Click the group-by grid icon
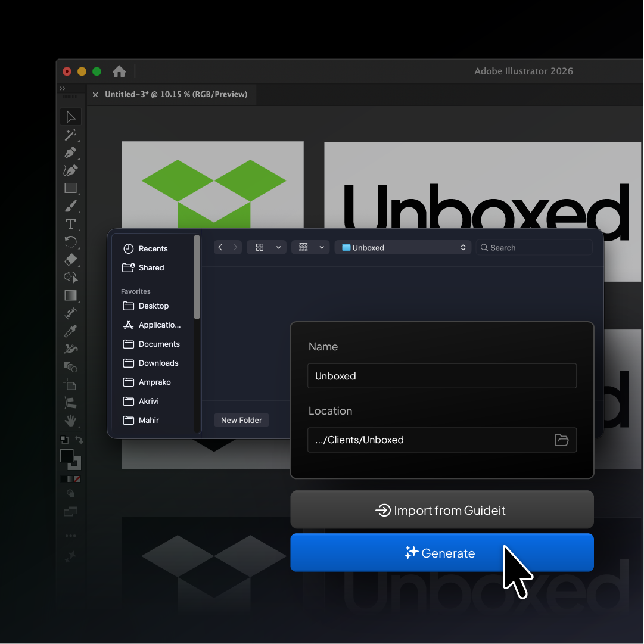This screenshot has height=644, width=644. click(303, 247)
